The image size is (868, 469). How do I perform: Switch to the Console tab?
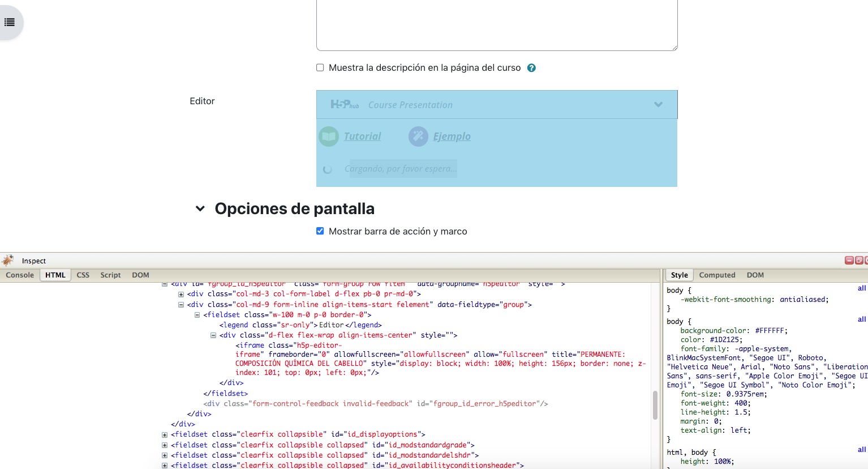click(20, 275)
